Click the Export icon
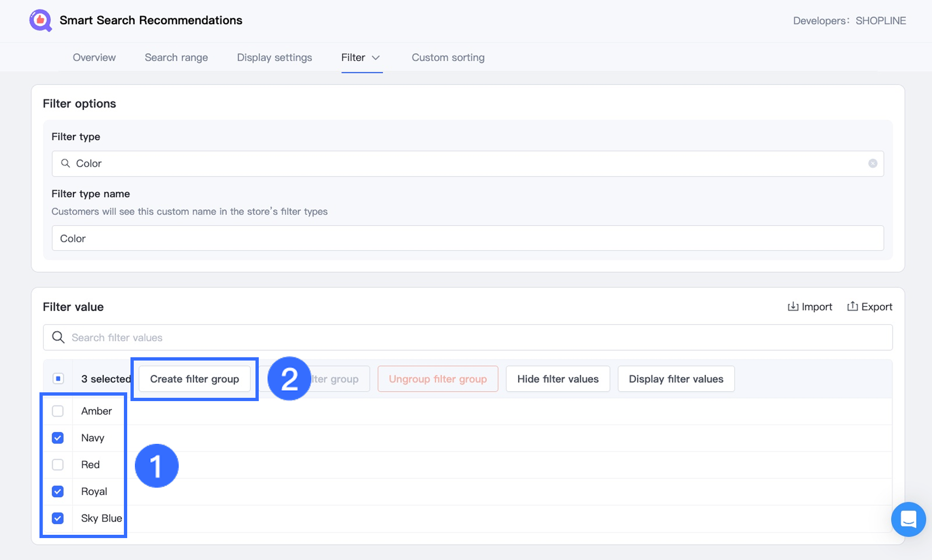This screenshot has width=932, height=560. [853, 307]
